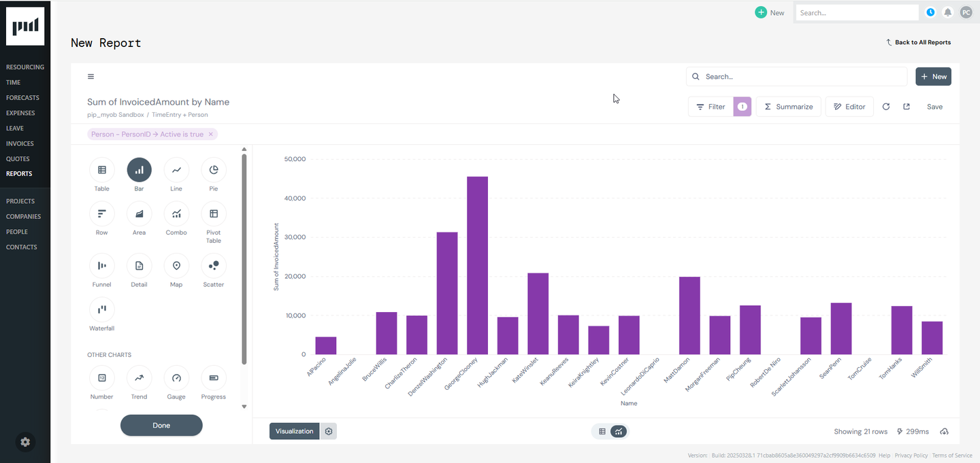980x463 pixels.
Task: Click the Done button
Action: (x=161, y=425)
